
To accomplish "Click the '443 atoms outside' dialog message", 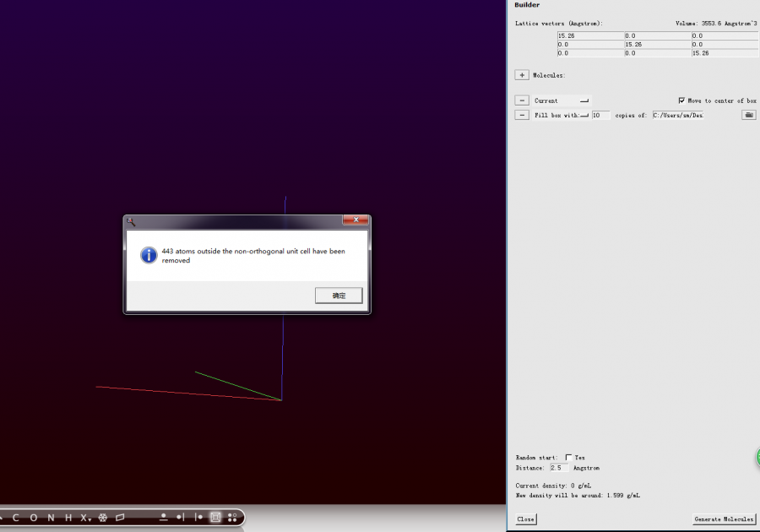I will tap(253, 256).
